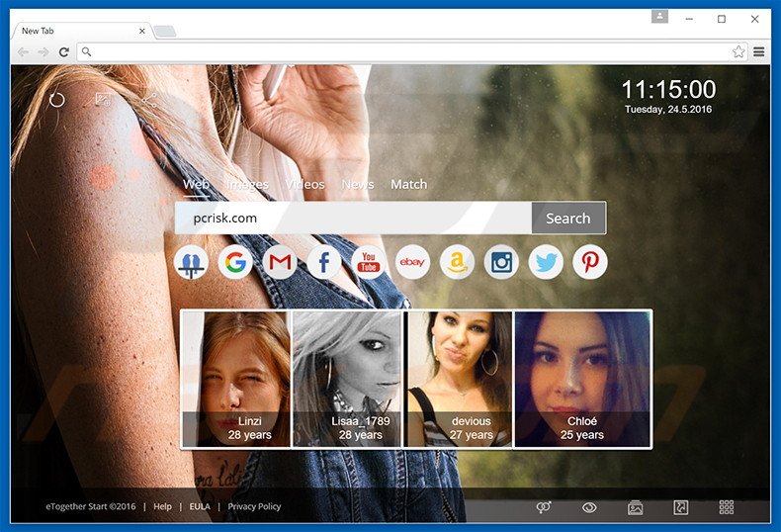Click the Tuesday, 24.5.2016 date text
Image resolution: width=781 pixels, height=532 pixels.
[x=668, y=110]
